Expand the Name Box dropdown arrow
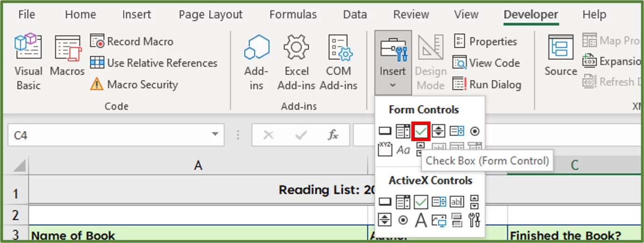The image size is (644, 243). pyautogui.click(x=215, y=135)
